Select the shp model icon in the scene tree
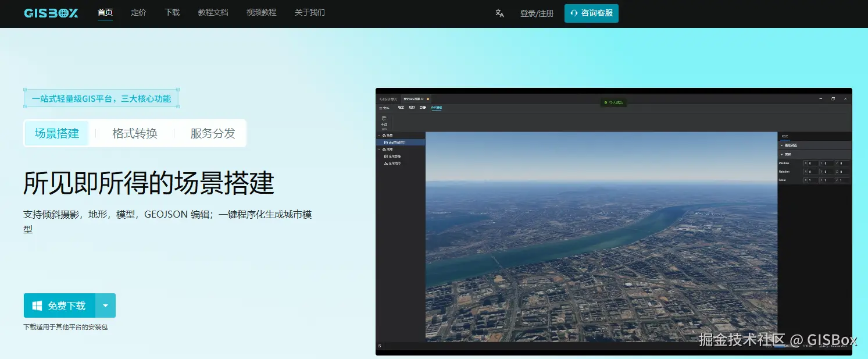 click(x=385, y=143)
